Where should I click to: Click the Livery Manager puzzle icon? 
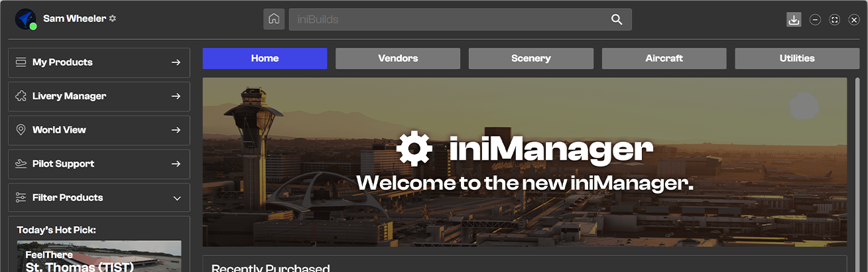click(21, 96)
